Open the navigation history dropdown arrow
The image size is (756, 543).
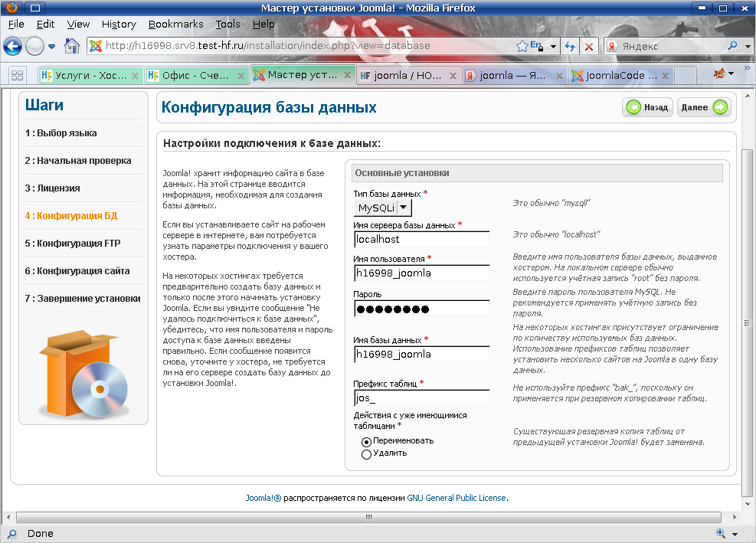[x=51, y=47]
